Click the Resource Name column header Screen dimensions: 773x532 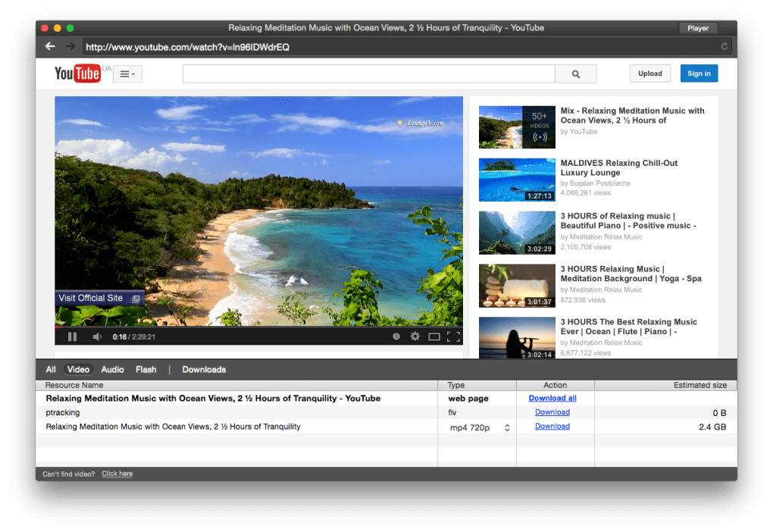point(236,385)
